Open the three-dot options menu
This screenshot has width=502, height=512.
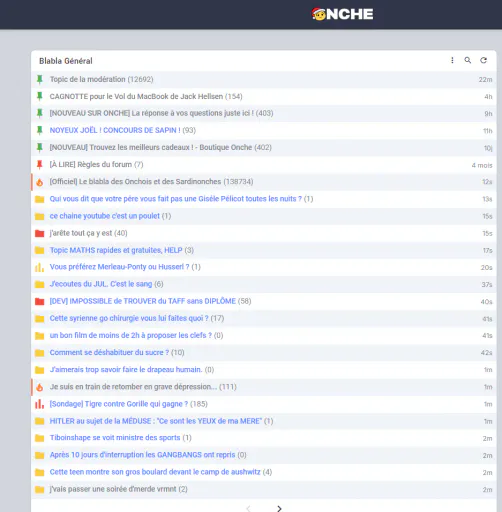(x=452, y=60)
